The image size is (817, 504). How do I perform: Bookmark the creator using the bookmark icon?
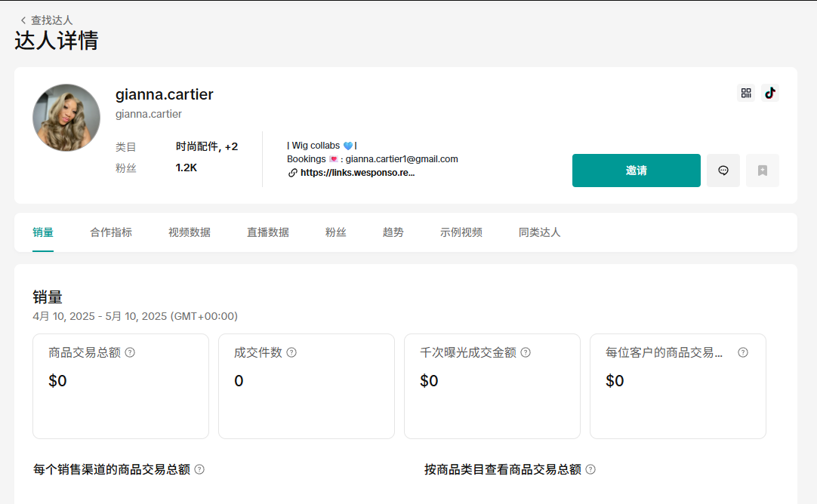[762, 171]
